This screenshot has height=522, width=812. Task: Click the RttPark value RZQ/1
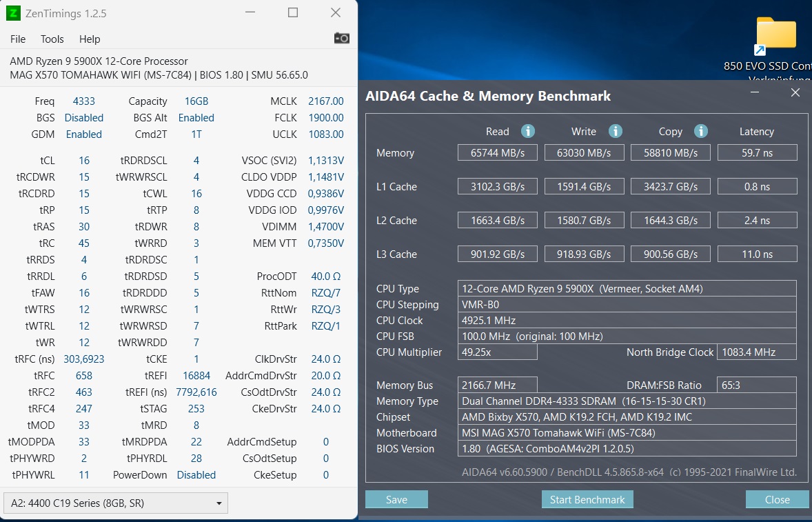pyautogui.click(x=326, y=325)
